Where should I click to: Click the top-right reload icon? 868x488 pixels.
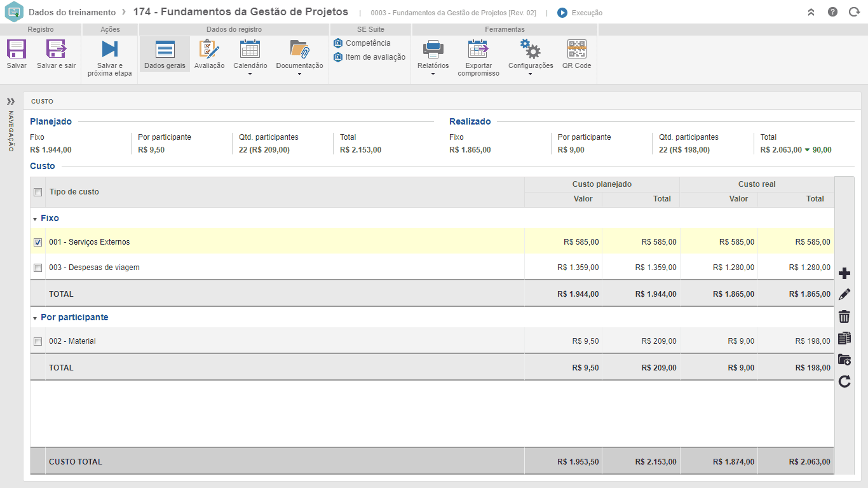[x=854, y=12]
